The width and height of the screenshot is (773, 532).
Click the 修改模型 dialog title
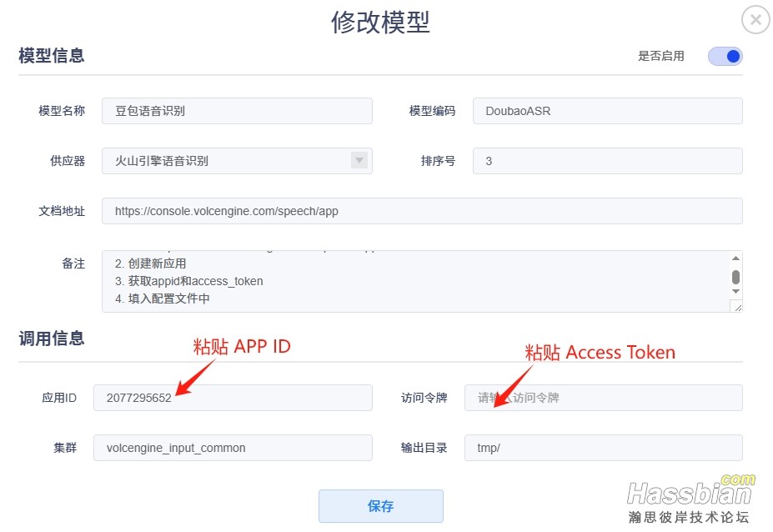pyautogui.click(x=380, y=23)
